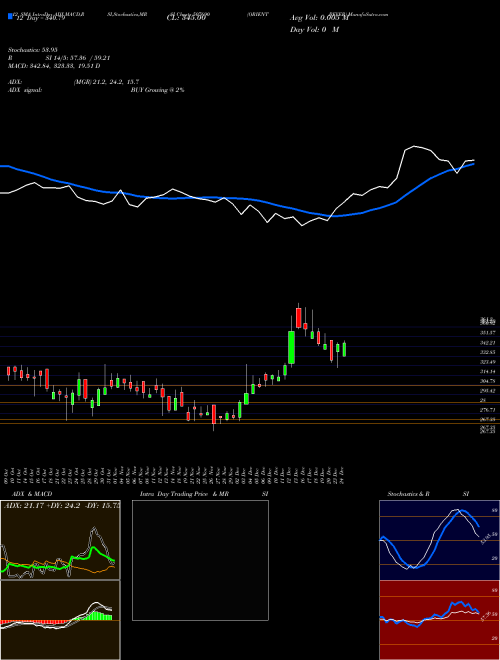This screenshot has width=500, height=660.
Task: Click the 323.49 price level label
Action: (489, 362)
